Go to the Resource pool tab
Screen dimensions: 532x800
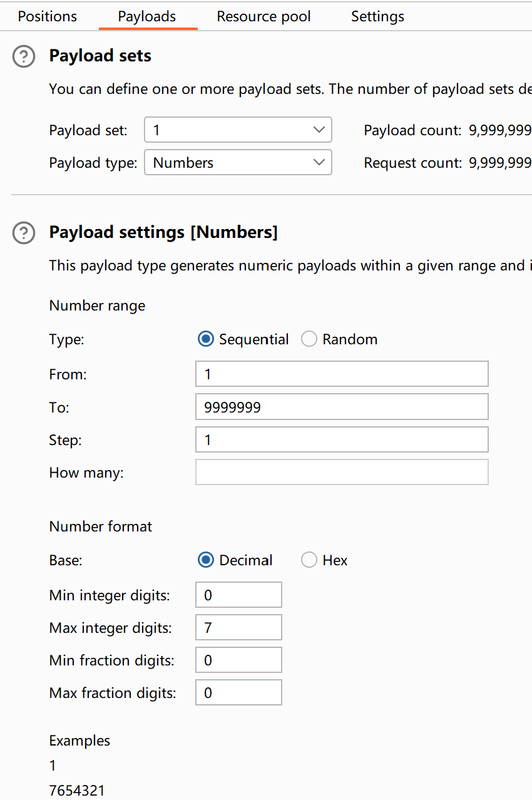(x=263, y=16)
